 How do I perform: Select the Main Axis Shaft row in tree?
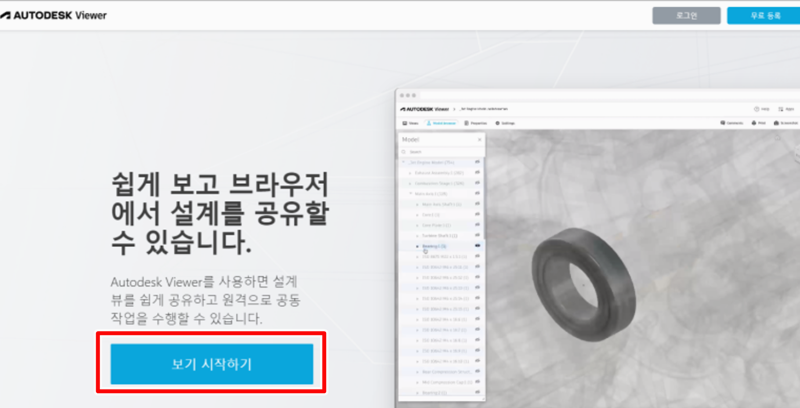click(x=441, y=204)
